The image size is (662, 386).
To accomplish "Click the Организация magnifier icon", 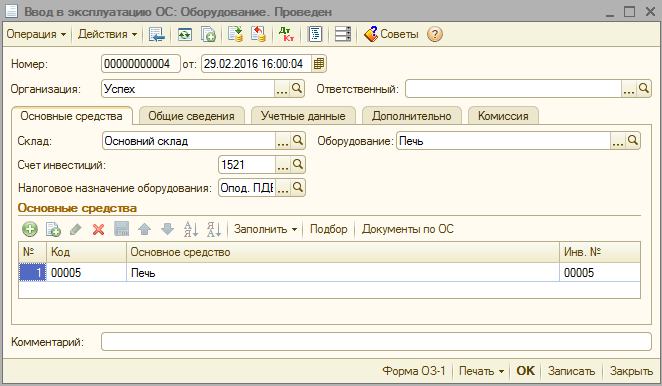I will point(297,89).
